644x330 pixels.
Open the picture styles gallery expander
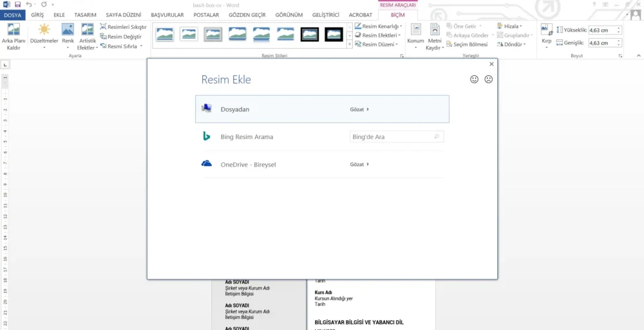[350, 44]
